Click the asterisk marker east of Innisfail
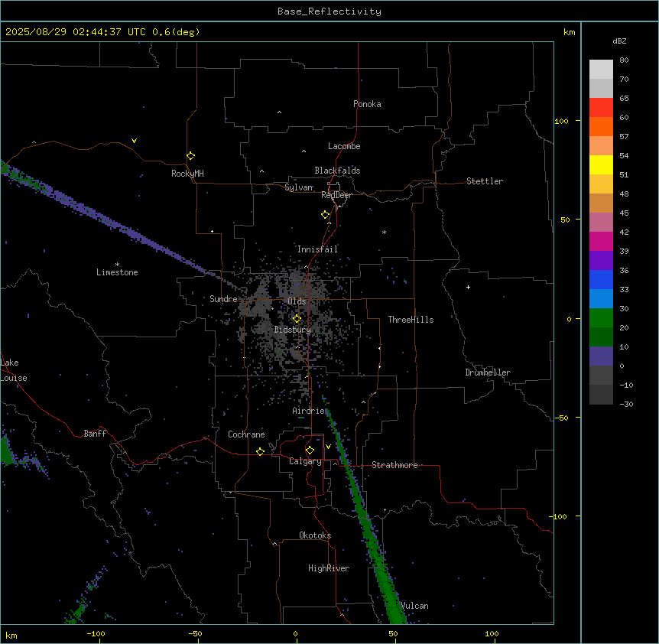 [384, 232]
